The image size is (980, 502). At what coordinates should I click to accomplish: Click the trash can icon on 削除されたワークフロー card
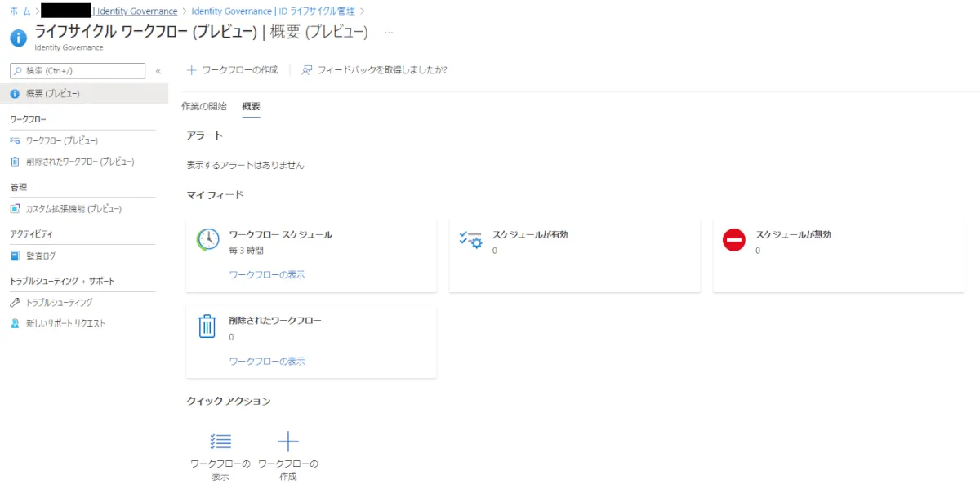207,326
